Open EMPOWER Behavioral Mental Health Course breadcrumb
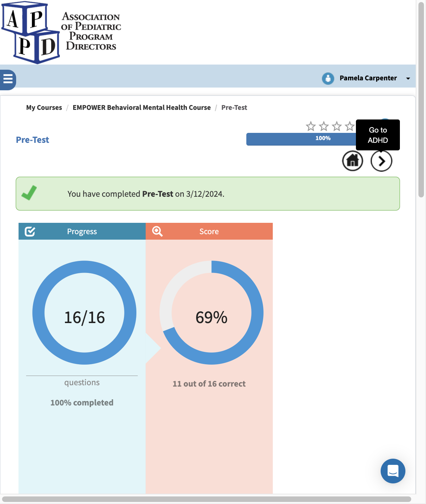 click(142, 107)
